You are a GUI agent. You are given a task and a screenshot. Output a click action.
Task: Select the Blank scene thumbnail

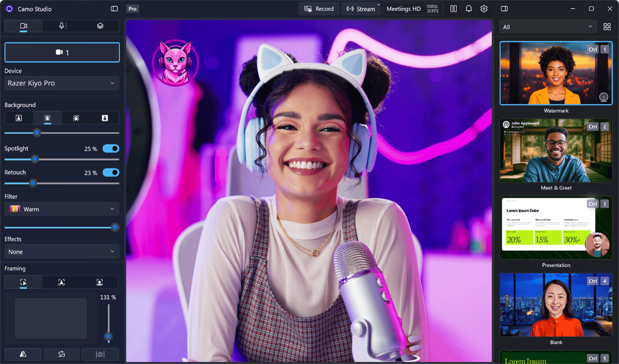(556, 305)
